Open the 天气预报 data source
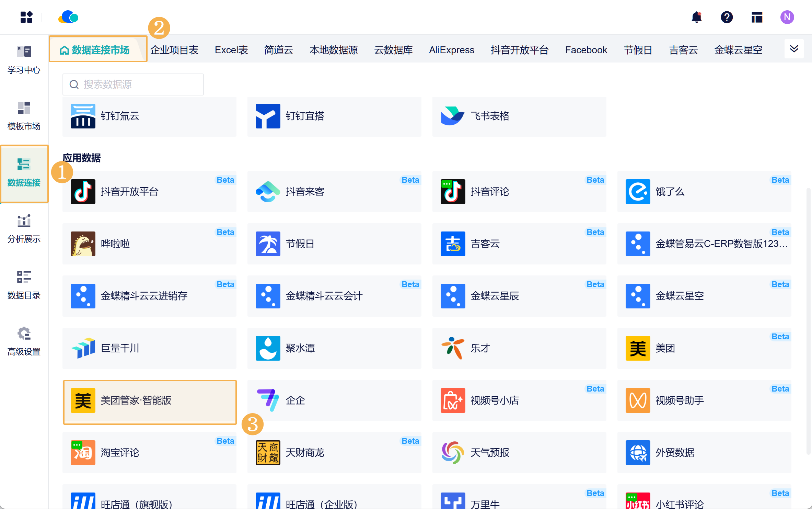The image size is (812, 509). [x=519, y=453]
